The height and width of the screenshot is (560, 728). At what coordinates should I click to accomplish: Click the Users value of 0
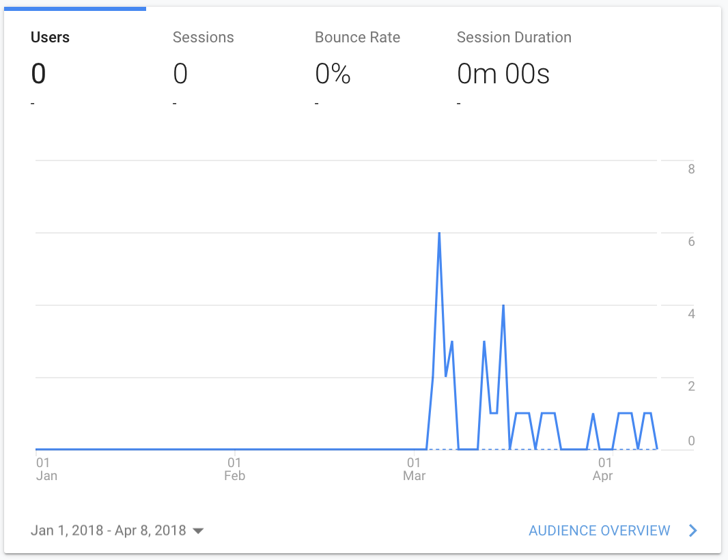click(x=38, y=74)
